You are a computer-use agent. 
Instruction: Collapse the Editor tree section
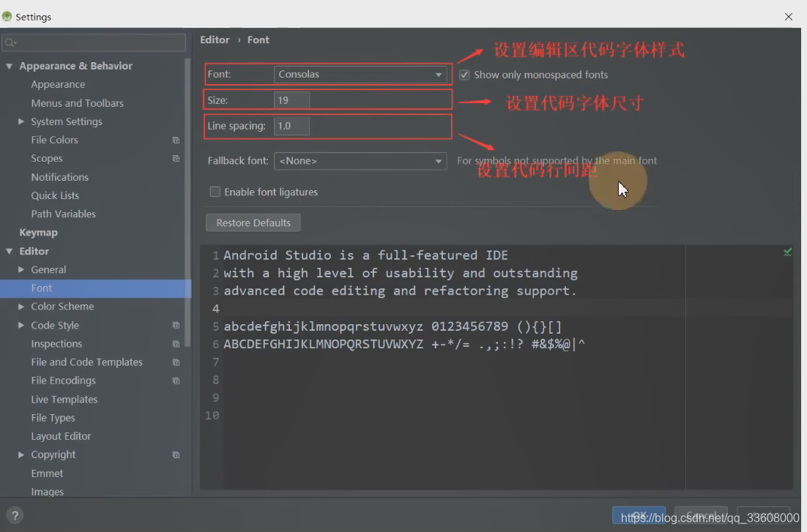[10, 251]
